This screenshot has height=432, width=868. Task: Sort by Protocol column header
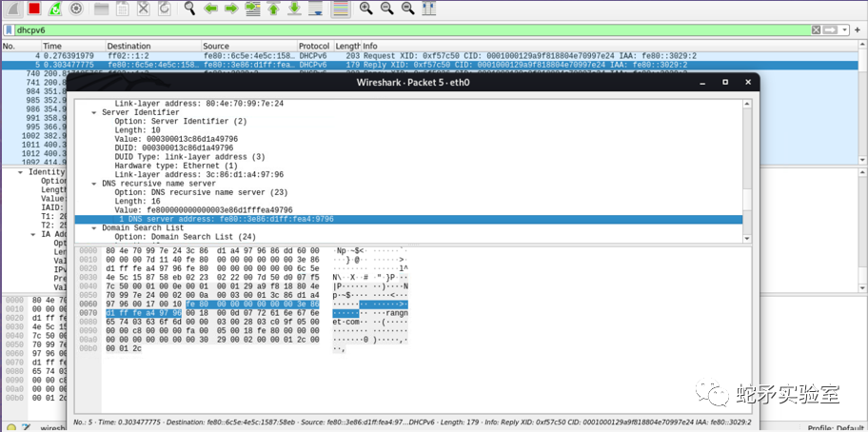[x=314, y=46]
